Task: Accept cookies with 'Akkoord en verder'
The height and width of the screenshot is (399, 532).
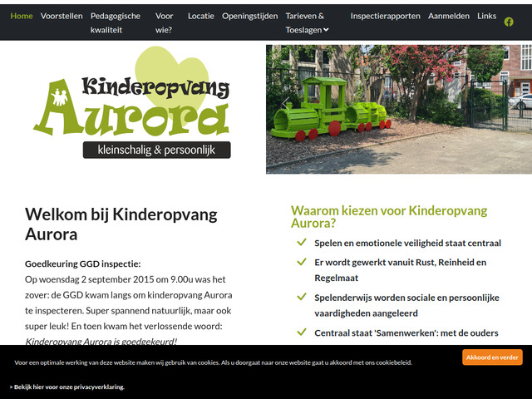Action: pos(492,357)
